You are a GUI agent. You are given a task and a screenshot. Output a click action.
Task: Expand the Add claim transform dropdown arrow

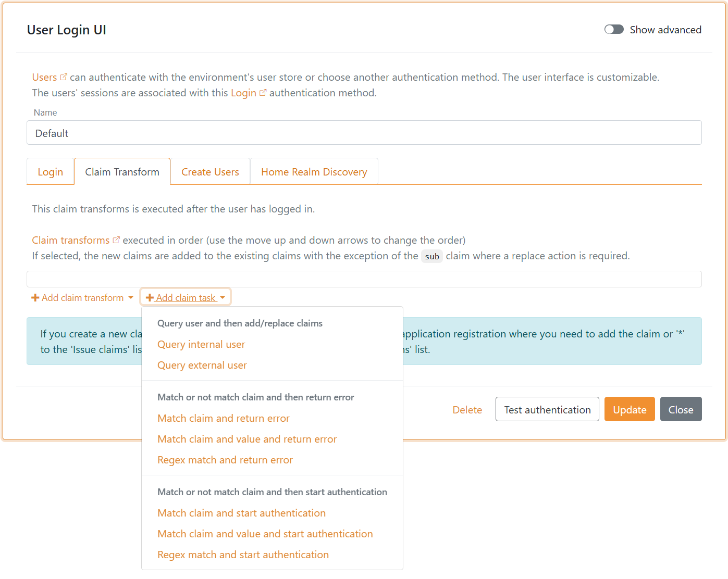coord(131,298)
